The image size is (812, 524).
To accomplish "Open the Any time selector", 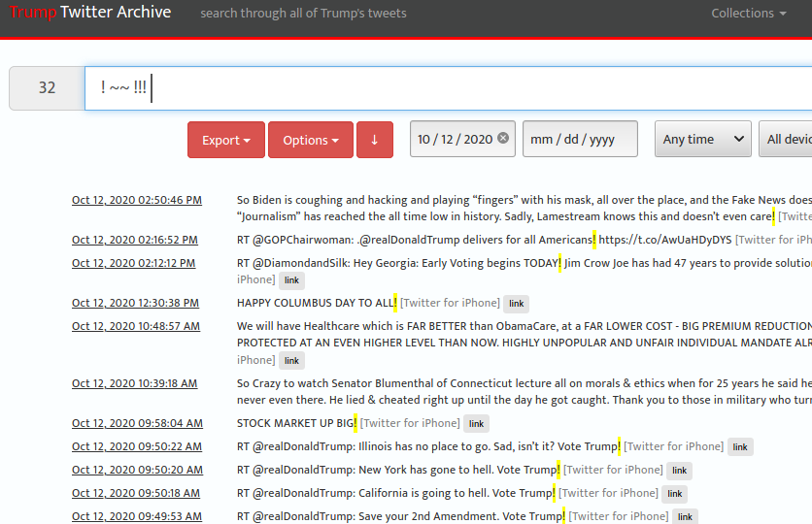I will (x=703, y=139).
